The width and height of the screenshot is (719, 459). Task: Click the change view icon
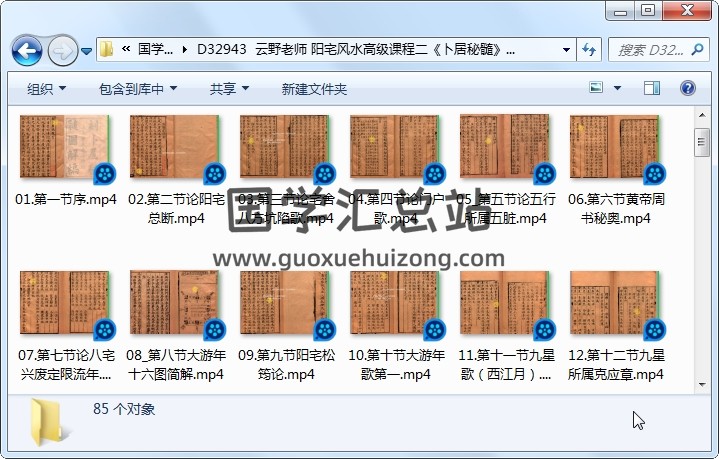pos(596,88)
